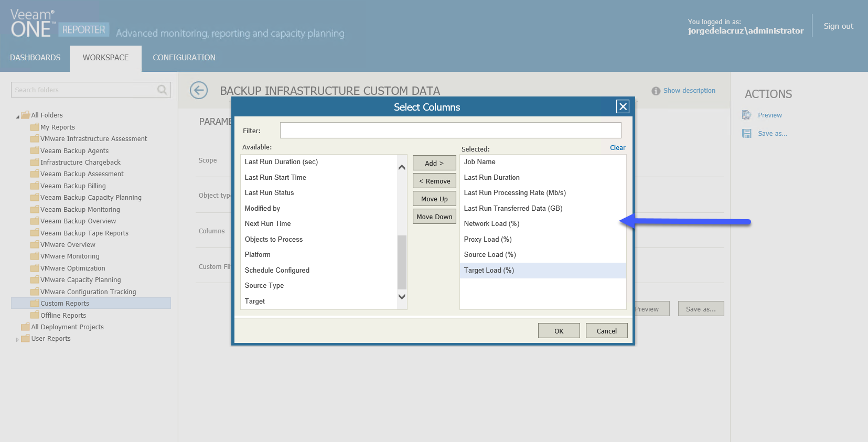This screenshot has width=868, height=442.
Task: Click the Custom Reports folder icon
Action: [35, 303]
